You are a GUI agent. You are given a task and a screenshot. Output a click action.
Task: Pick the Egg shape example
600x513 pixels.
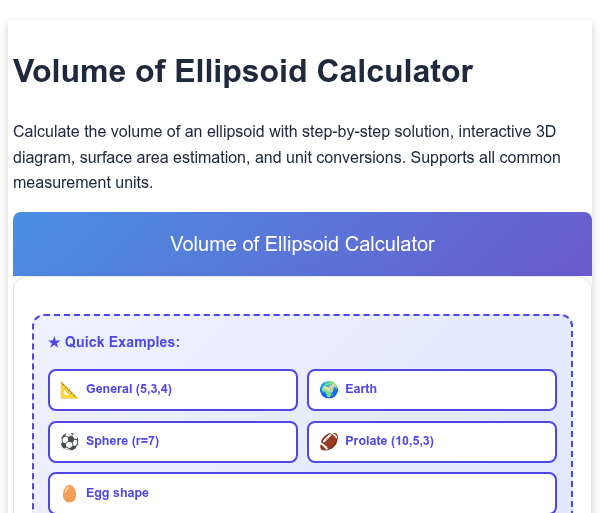(x=302, y=493)
